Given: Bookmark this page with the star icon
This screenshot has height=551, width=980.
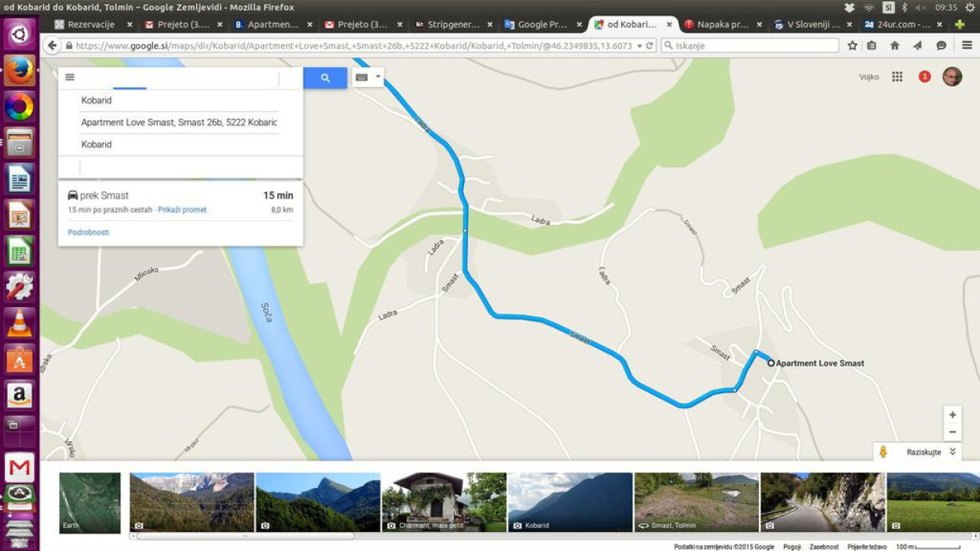Looking at the screenshot, I should (852, 45).
